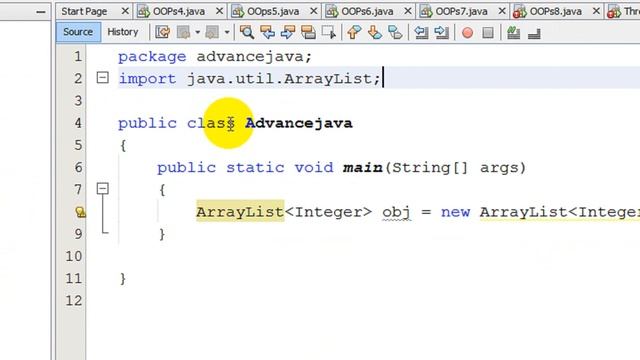Toggle Rectangular Selection icon
The height and width of the screenshot is (360, 640).
(329, 32)
